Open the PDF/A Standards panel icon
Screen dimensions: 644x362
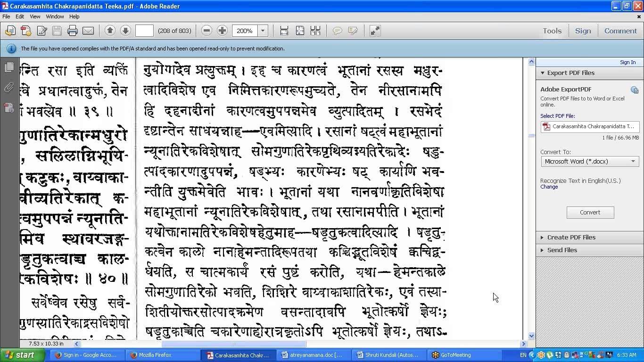pyautogui.click(x=9, y=108)
